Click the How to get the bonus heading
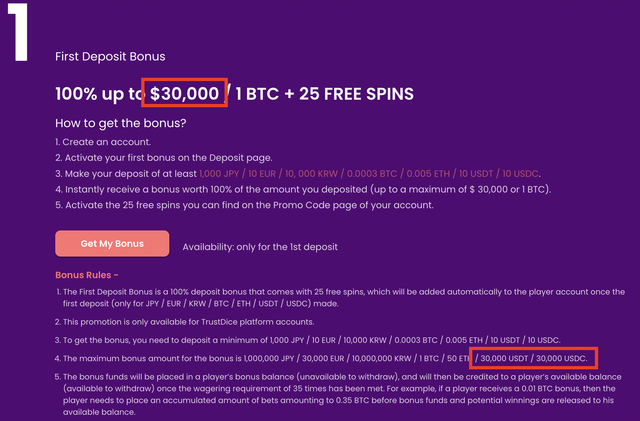The width and height of the screenshot is (640, 421). [x=121, y=123]
